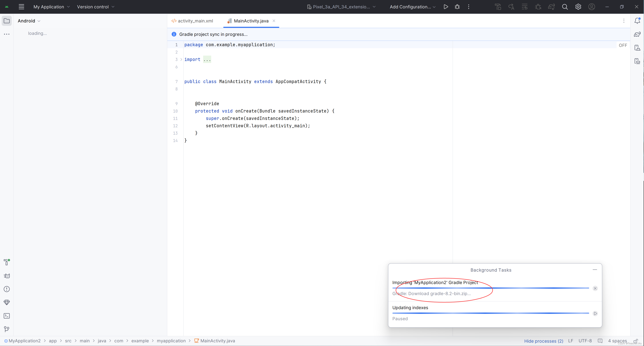Click the com breadcrumb segment

[x=119, y=341]
